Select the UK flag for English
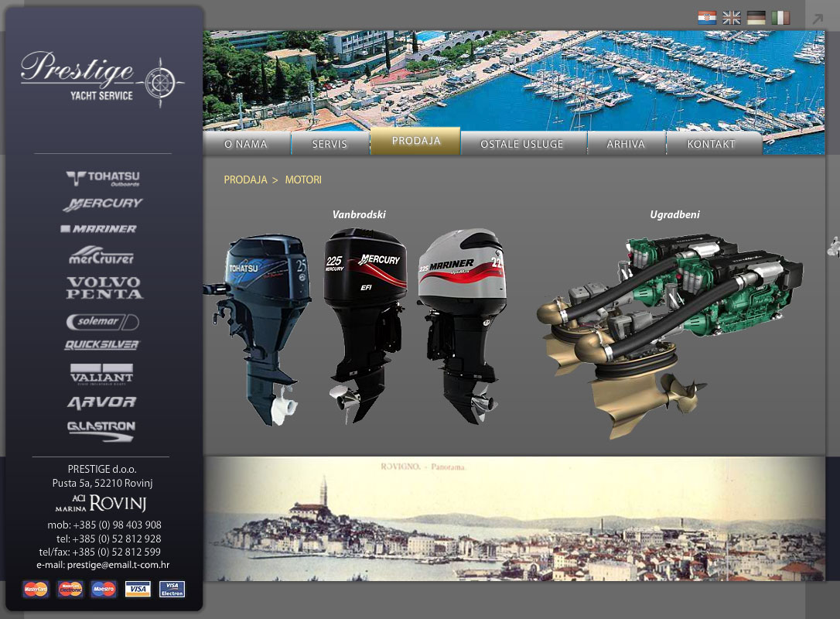Viewport: 840px width, 619px height. (732, 18)
